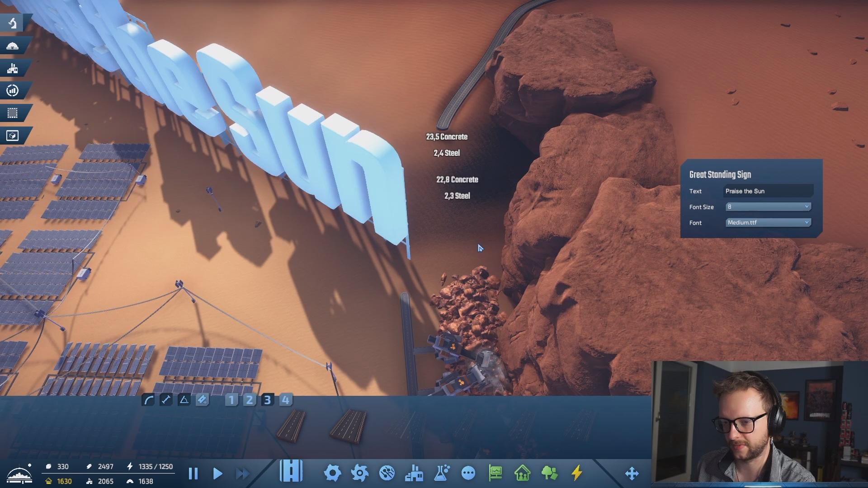Toggle curved road drawing mode

[148, 400]
